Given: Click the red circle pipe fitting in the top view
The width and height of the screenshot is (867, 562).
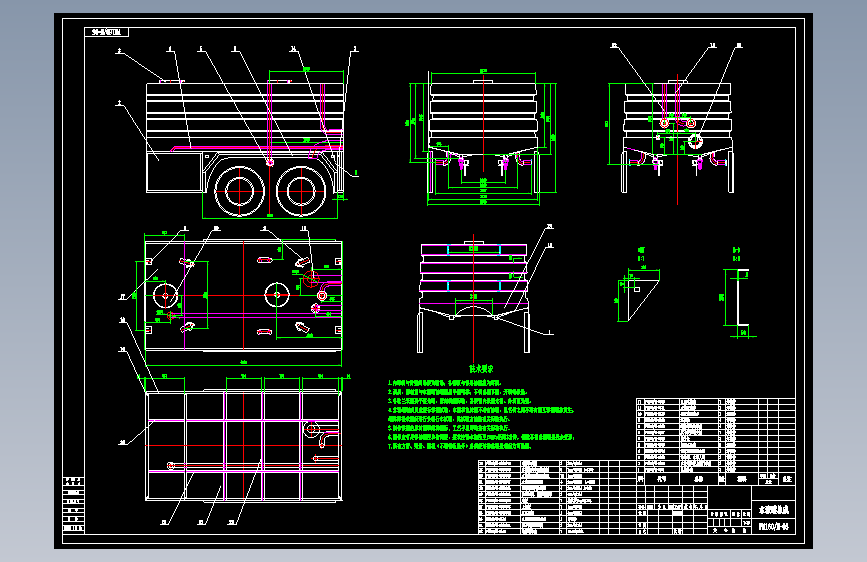Looking at the screenshot, I should [311, 278].
